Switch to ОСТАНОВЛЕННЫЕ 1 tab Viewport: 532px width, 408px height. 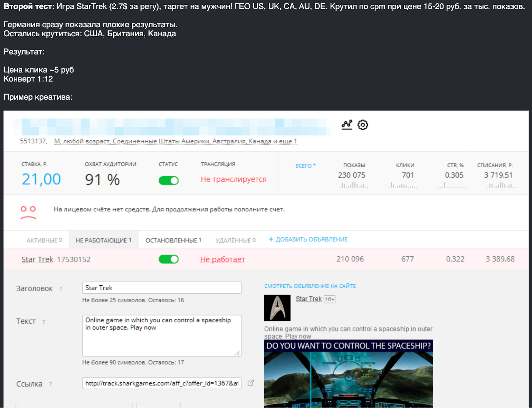[174, 240]
